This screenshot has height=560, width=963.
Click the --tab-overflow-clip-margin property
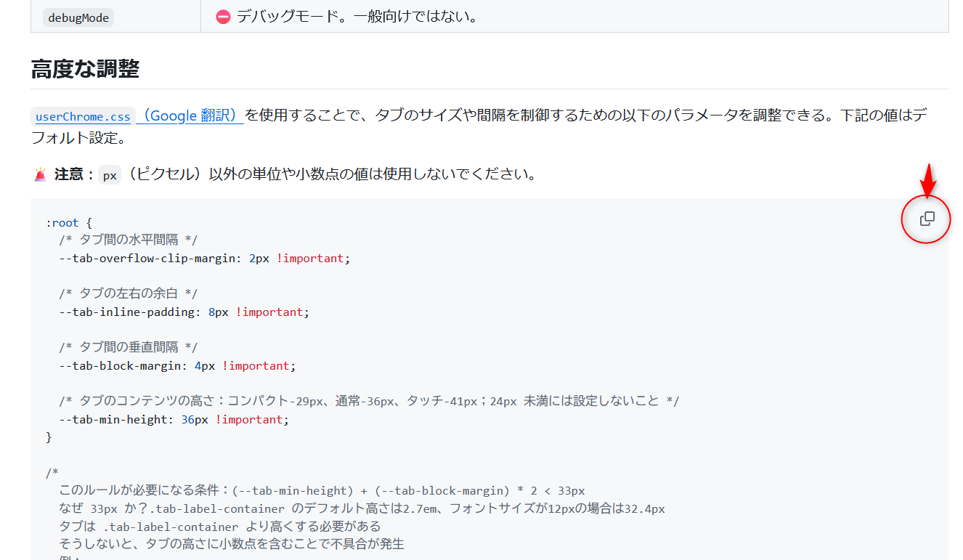[150, 259]
